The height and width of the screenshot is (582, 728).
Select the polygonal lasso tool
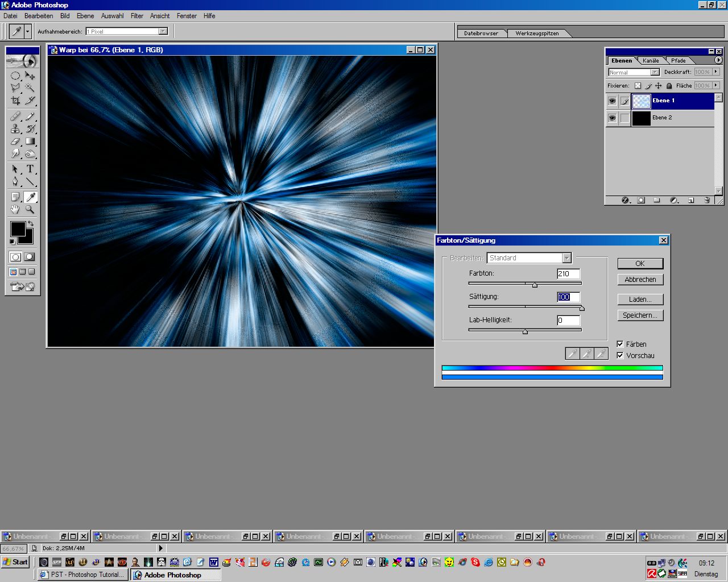(x=15, y=88)
